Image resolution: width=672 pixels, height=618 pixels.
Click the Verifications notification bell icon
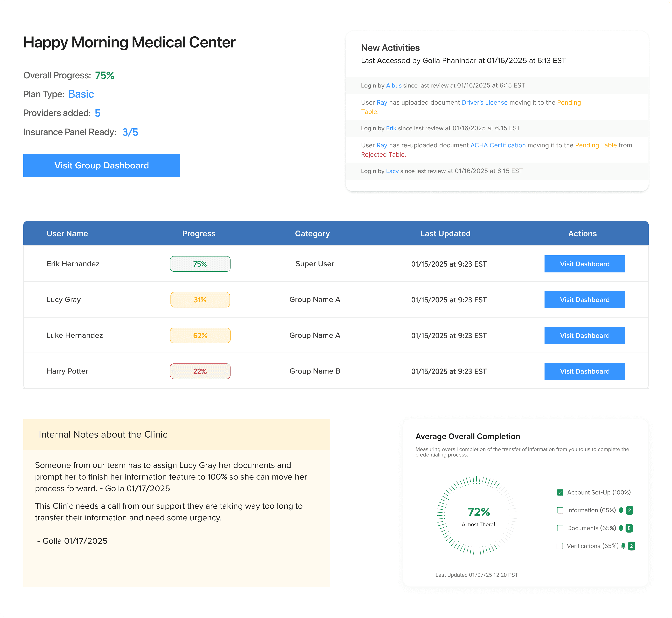(624, 546)
